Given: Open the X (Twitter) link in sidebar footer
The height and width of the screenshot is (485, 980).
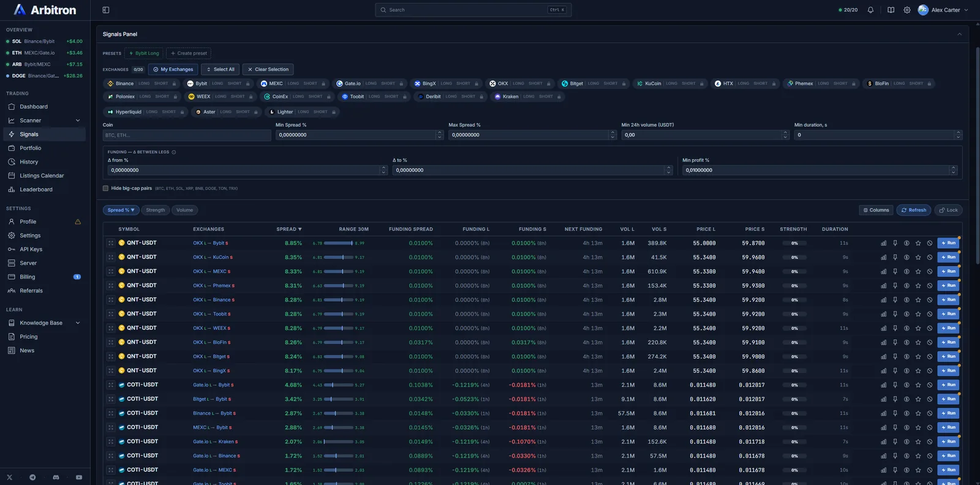Looking at the screenshot, I should (x=10, y=477).
